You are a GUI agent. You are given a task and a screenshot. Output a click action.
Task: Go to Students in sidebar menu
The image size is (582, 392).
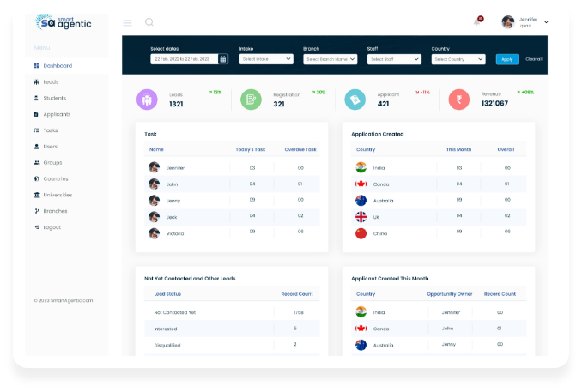pyautogui.click(x=56, y=98)
